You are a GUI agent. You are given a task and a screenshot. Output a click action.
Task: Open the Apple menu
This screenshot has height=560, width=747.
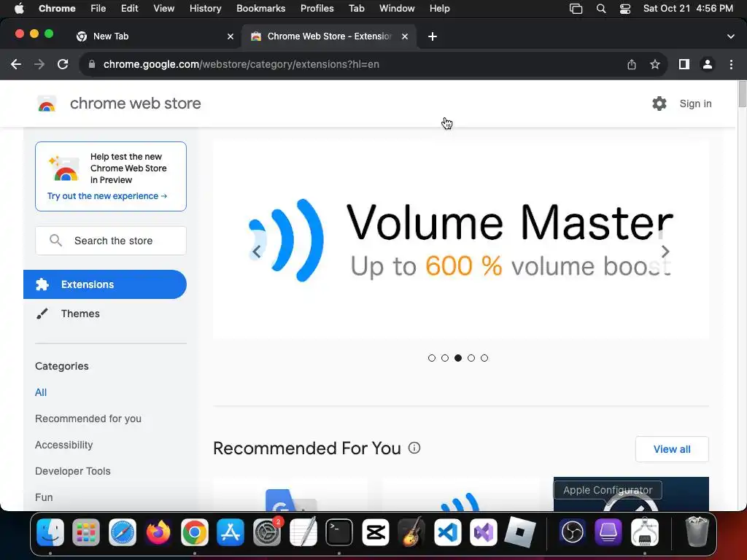tap(19, 9)
